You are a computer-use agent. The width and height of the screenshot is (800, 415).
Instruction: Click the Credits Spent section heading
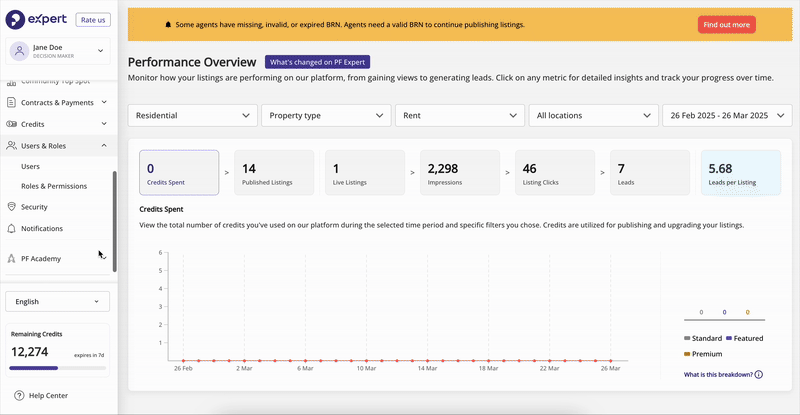[x=161, y=209]
